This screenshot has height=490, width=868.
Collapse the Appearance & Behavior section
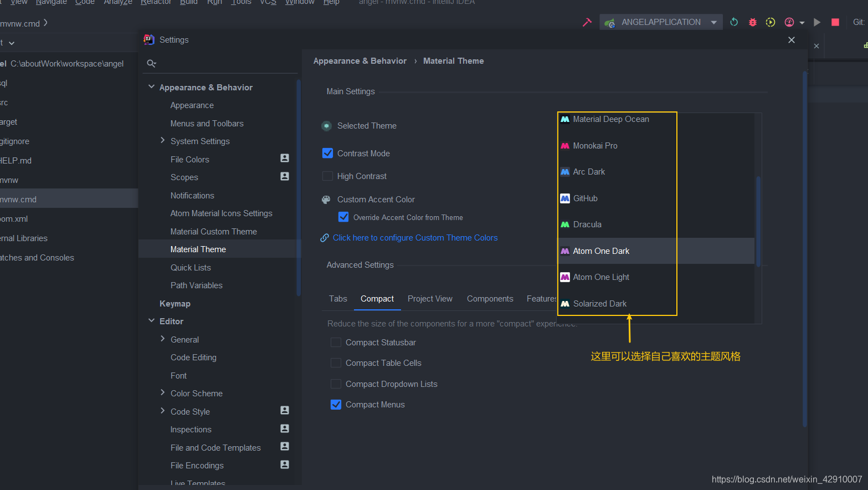click(x=151, y=87)
